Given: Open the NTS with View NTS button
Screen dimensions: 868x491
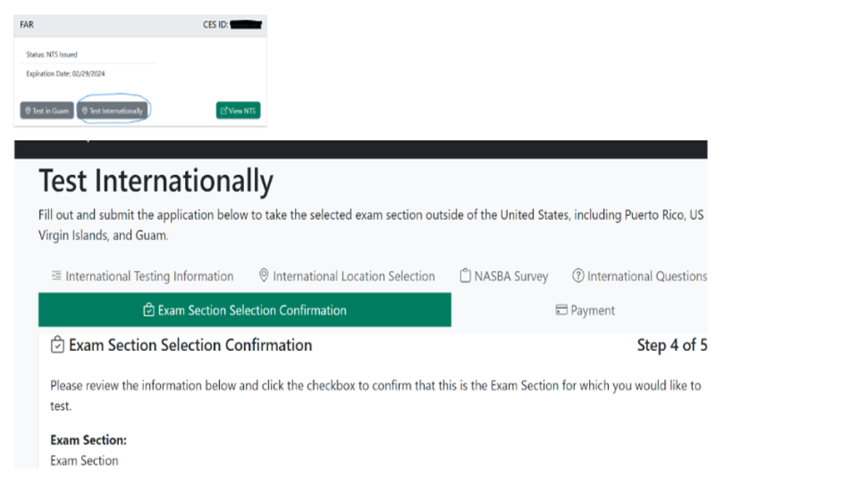Looking at the screenshot, I should [x=238, y=111].
